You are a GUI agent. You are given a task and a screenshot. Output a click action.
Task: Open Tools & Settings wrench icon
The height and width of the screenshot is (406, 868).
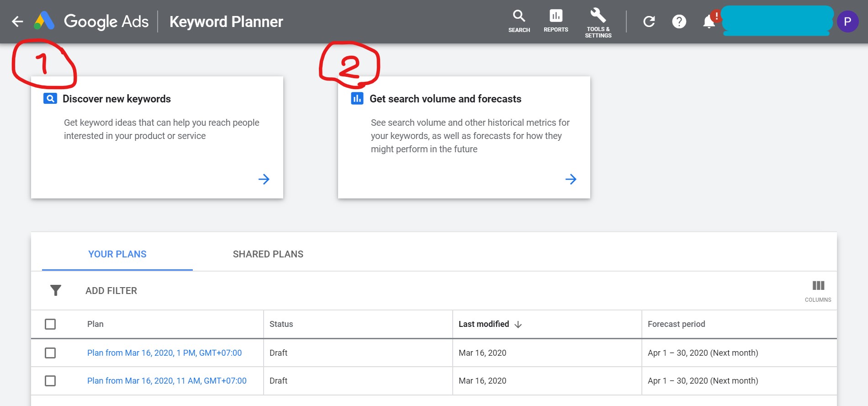tap(598, 21)
